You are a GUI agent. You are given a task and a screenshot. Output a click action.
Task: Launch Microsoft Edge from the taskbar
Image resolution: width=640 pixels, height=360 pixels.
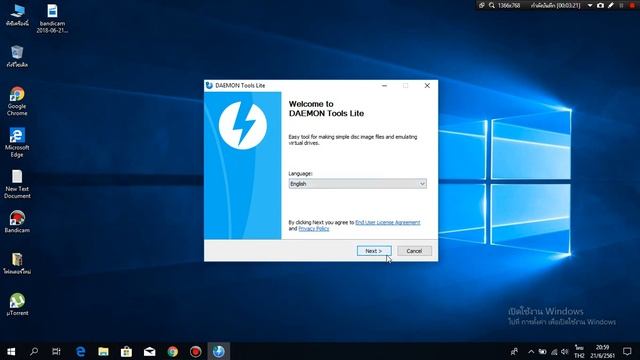pos(80,351)
